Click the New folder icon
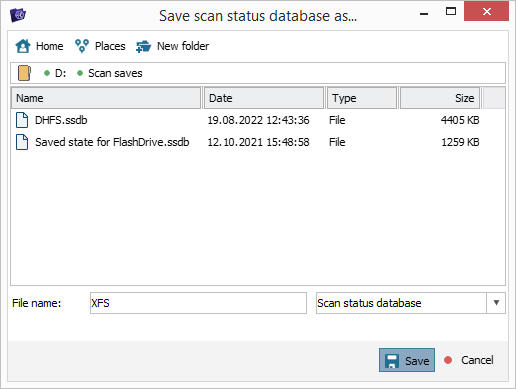Image resolution: width=516 pixels, height=389 pixels. pos(144,46)
